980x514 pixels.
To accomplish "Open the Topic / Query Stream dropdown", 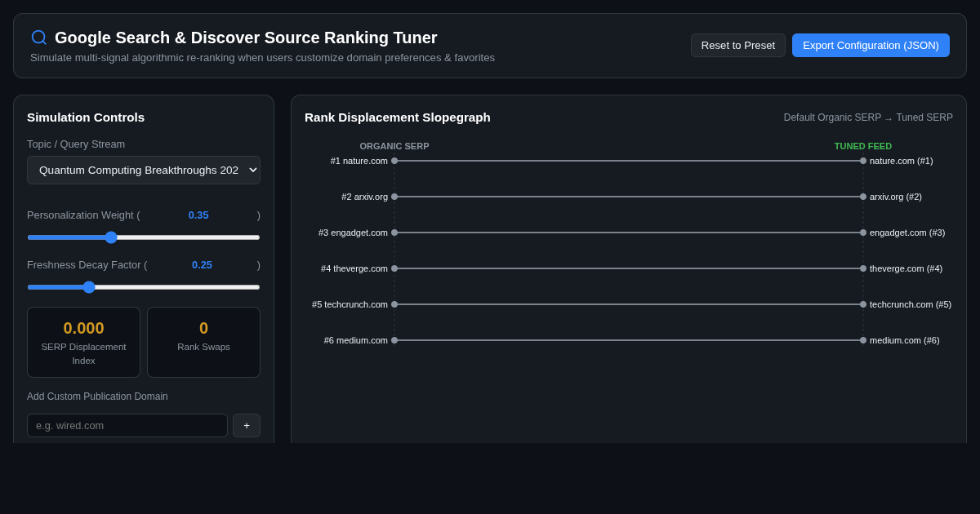I will point(144,170).
